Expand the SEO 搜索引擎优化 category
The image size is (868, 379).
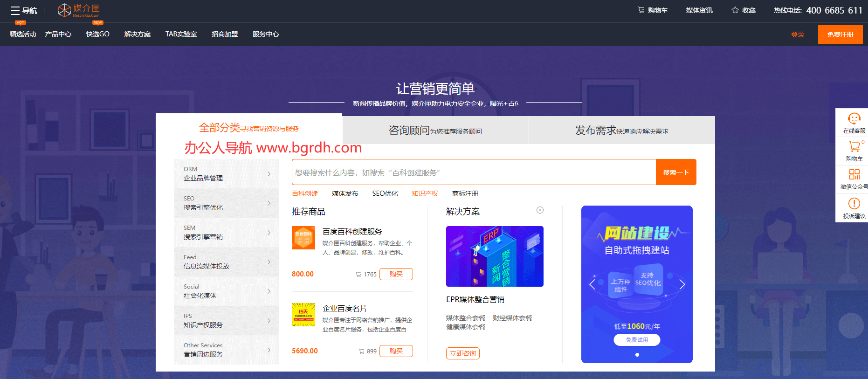(227, 203)
